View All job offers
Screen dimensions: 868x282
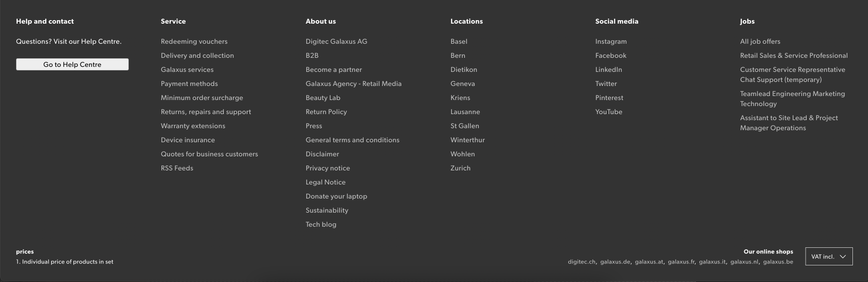click(x=760, y=41)
